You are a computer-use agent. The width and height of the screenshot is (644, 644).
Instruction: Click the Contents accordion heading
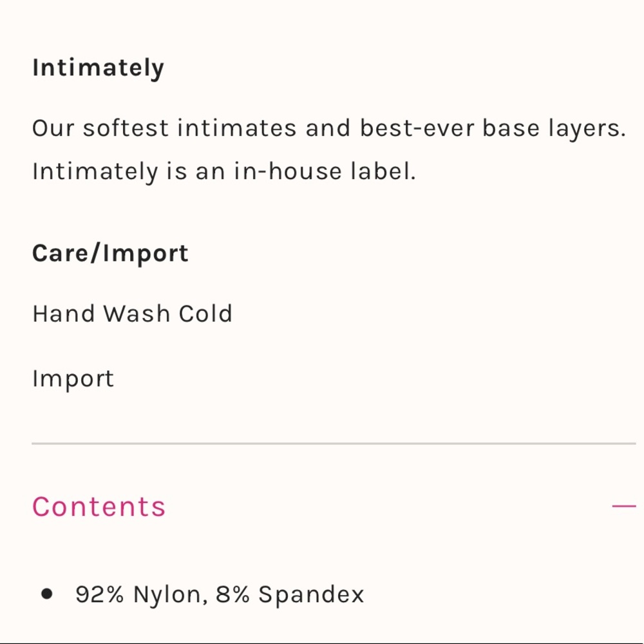coord(99,507)
